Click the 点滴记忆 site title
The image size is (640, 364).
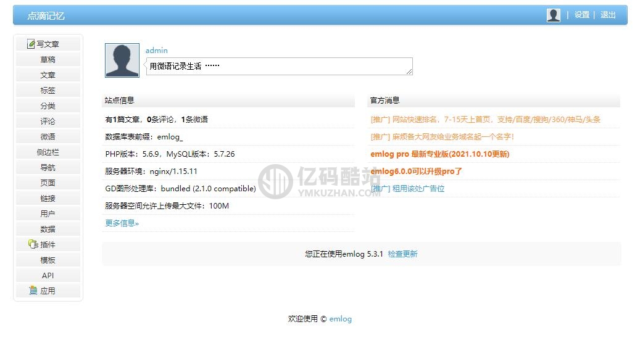pos(46,16)
